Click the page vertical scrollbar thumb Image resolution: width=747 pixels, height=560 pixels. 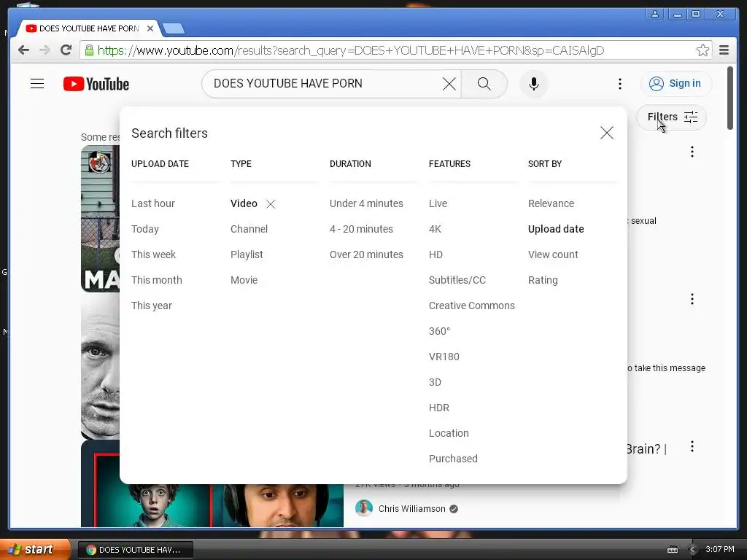730,98
